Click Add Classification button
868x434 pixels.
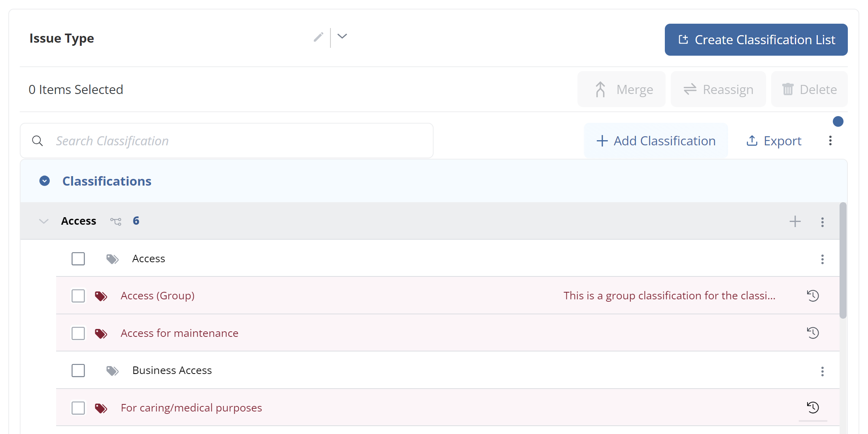click(656, 141)
